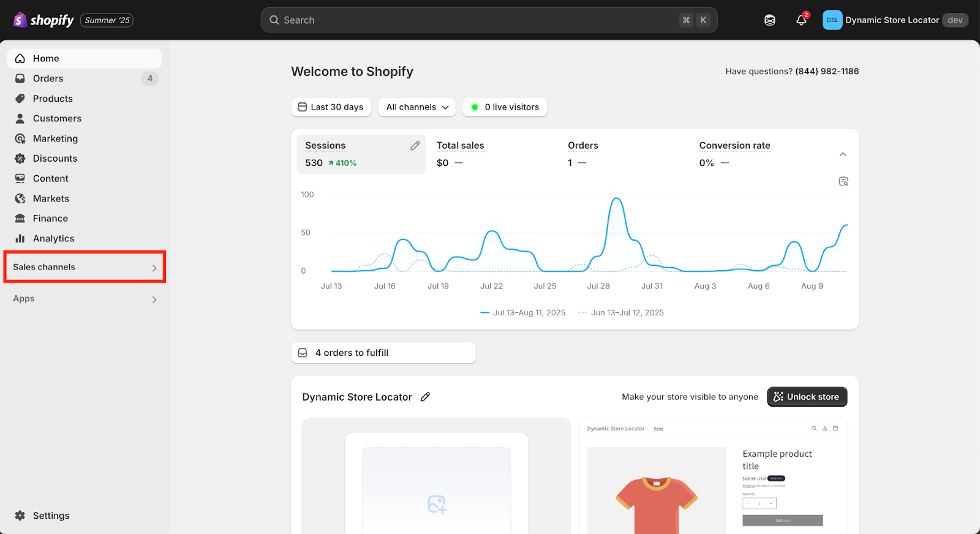Image resolution: width=980 pixels, height=534 pixels.
Task: Click the Jun 13–Jul 12, 2025 legend
Action: 621,313
